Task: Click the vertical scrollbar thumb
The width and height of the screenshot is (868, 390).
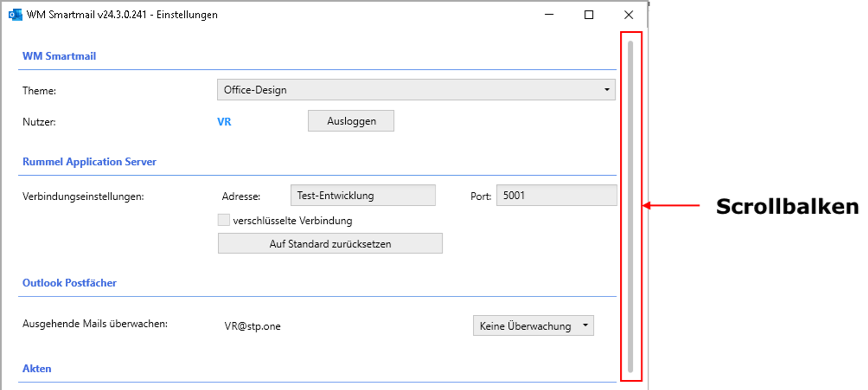Action: click(631, 206)
